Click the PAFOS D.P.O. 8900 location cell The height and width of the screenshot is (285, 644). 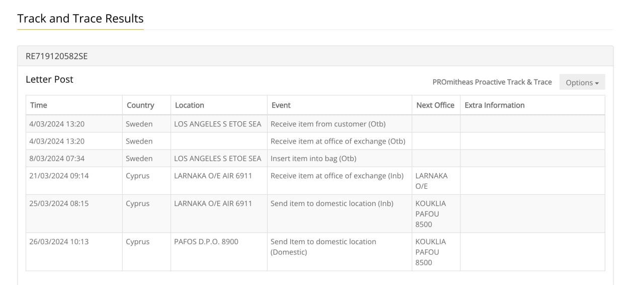(x=206, y=242)
